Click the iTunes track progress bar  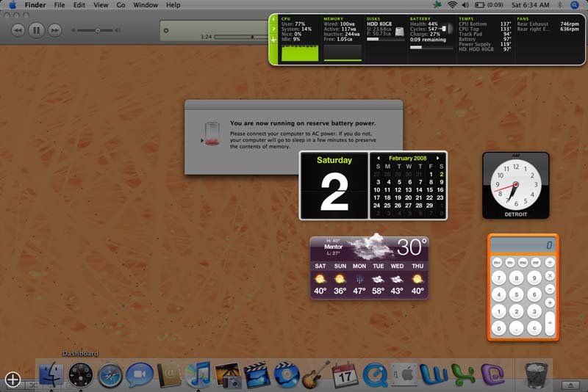pyautogui.click(x=242, y=37)
